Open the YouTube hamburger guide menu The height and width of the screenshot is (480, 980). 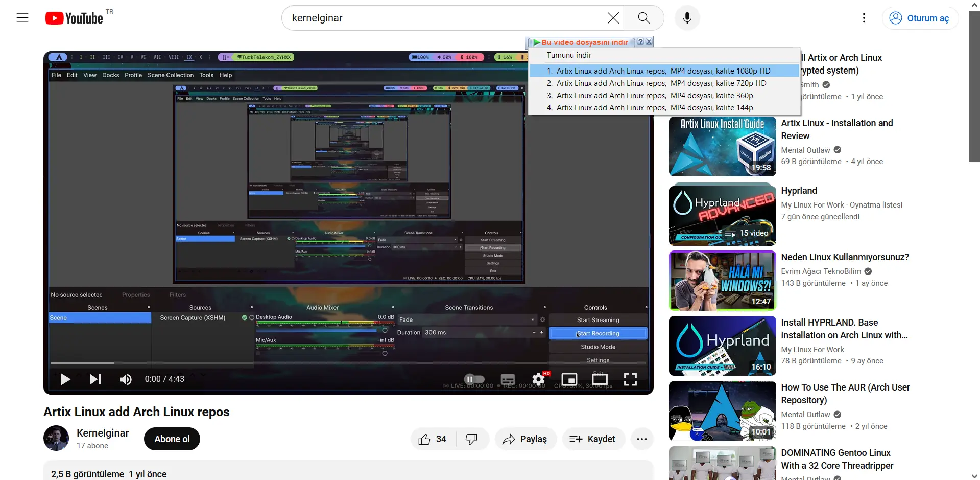(22, 18)
